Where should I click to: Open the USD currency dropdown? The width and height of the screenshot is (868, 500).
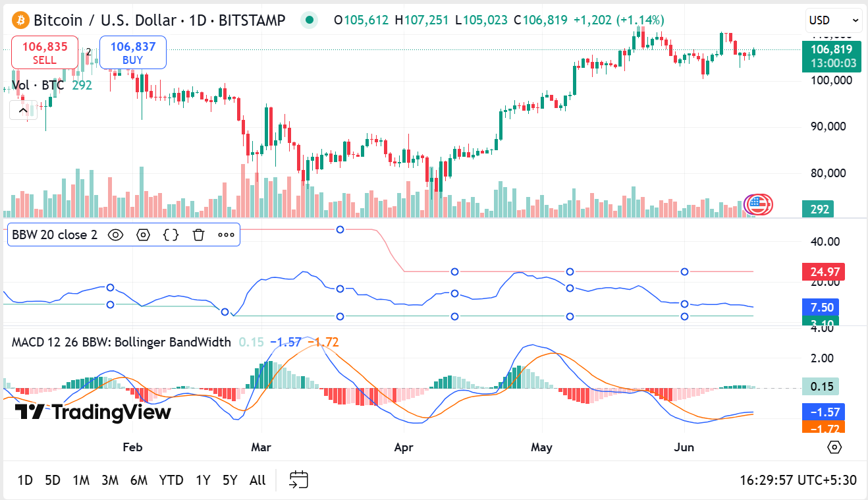tap(833, 20)
